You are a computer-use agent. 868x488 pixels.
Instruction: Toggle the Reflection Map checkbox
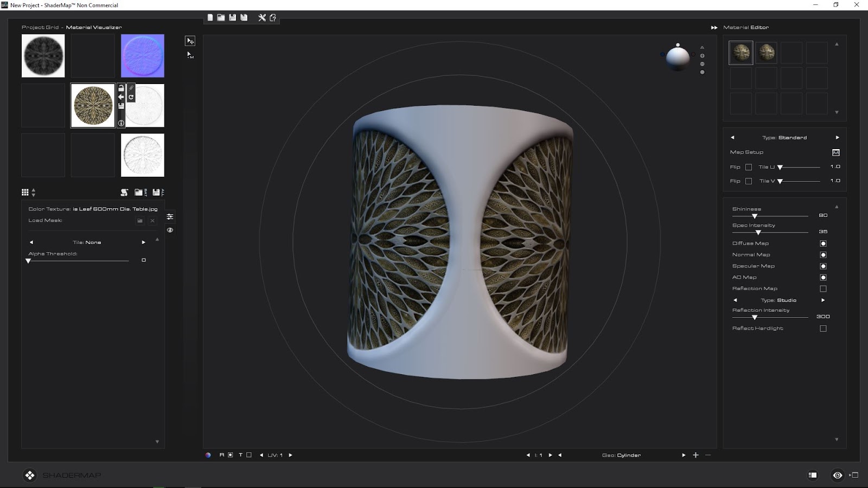pyautogui.click(x=824, y=288)
